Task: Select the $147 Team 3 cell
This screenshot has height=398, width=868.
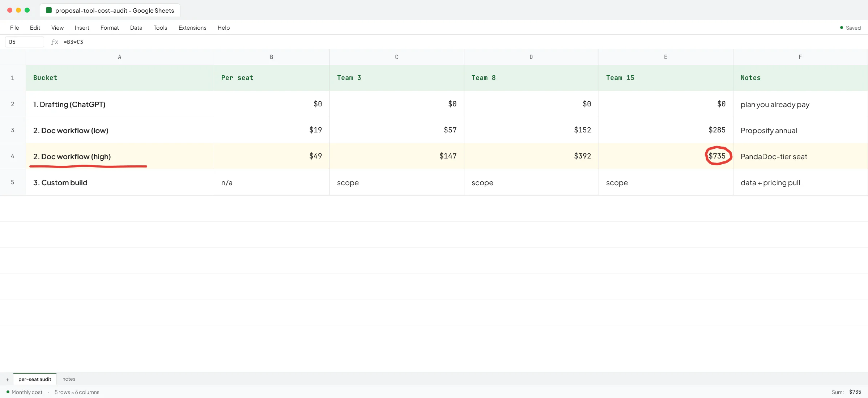Action: coord(397,156)
